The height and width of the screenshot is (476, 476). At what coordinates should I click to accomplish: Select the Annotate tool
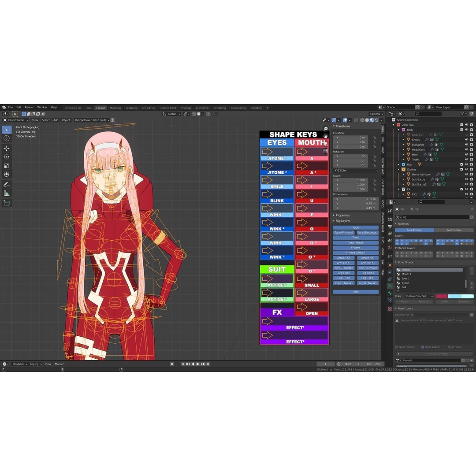tap(6, 185)
